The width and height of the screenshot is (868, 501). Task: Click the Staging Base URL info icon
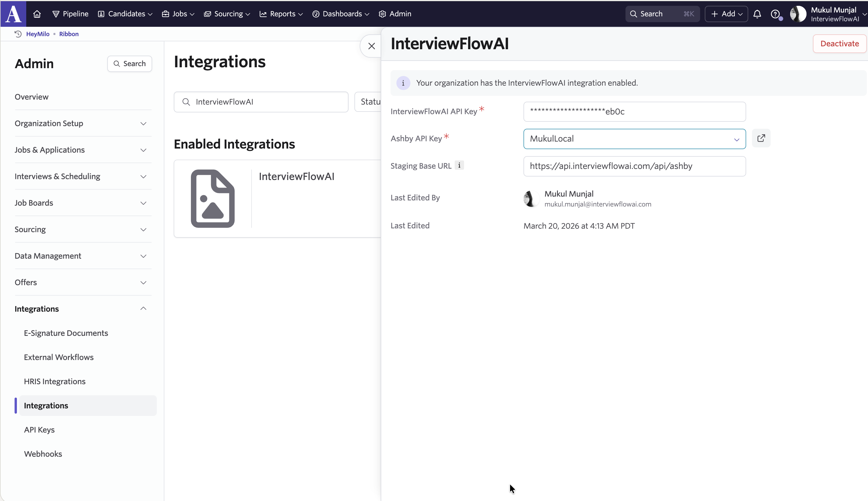(x=459, y=165)
